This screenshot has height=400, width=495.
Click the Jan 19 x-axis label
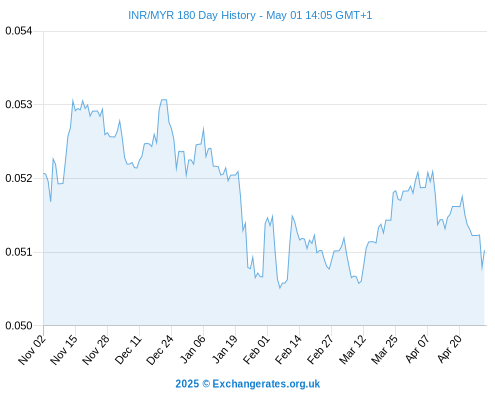tap(224, 350)
